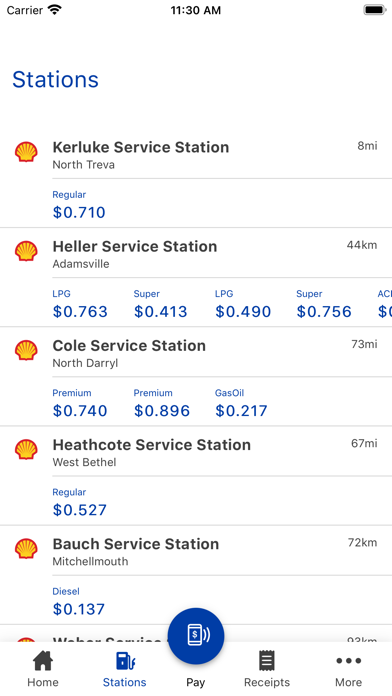The image size is (392, 696).
Task: Tap Bauch Diesel price $0.137
Action: (x=79, y=609)
